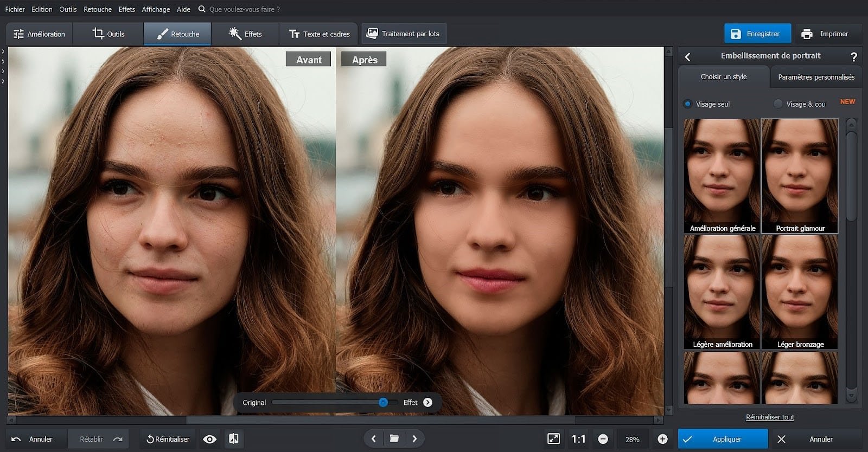868x452 pixels.
Task: Select the Retouche toolbar tab
Action: (177, 34)
